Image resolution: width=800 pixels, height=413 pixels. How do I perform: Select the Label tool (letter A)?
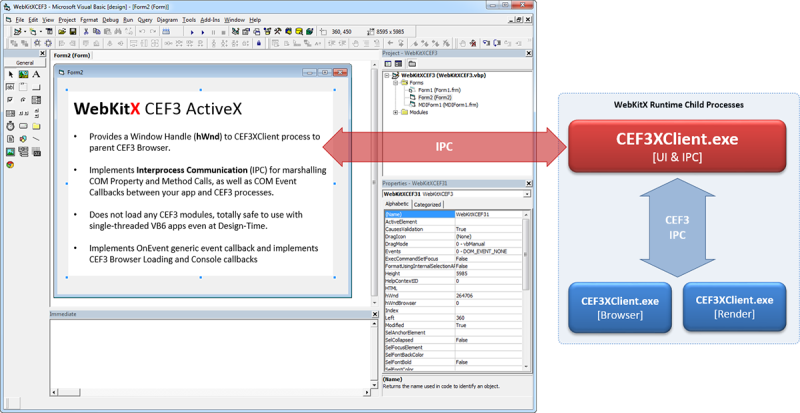(x=36, y=75)
